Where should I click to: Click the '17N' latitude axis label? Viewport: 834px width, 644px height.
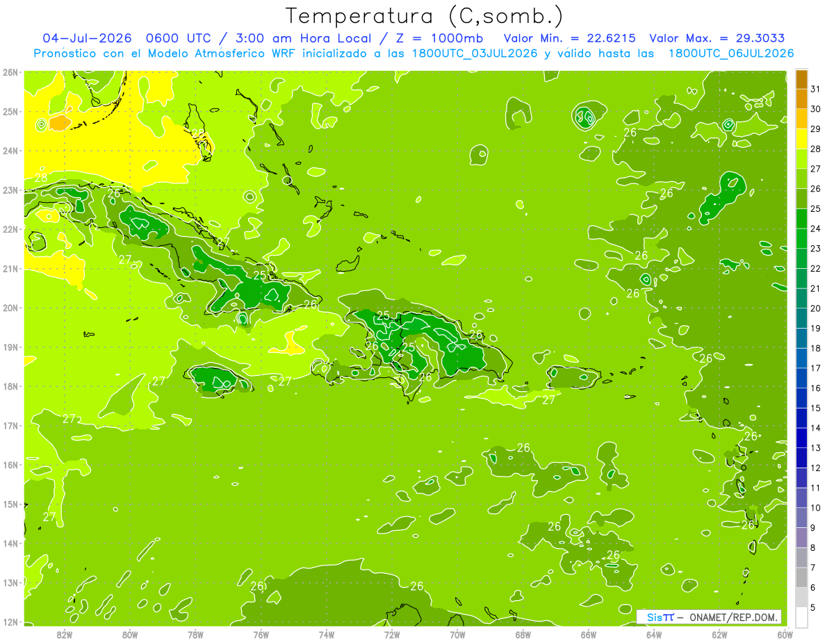coord(11,425)
